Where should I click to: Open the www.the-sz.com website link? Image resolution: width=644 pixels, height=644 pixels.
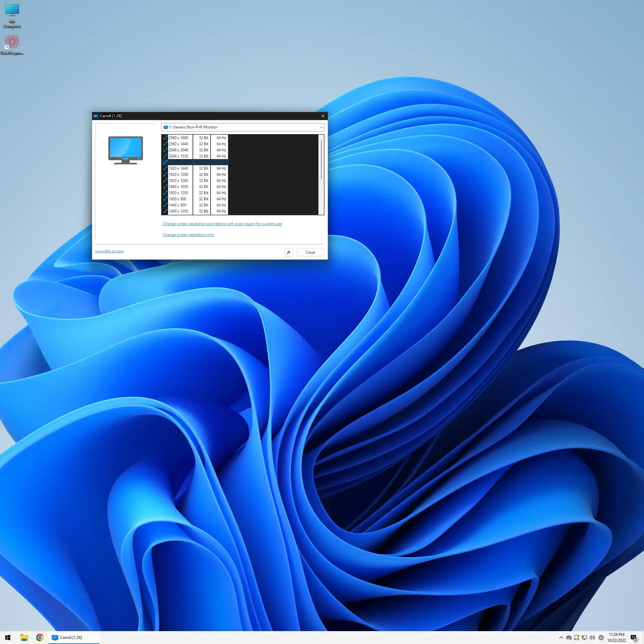(109, 251)
